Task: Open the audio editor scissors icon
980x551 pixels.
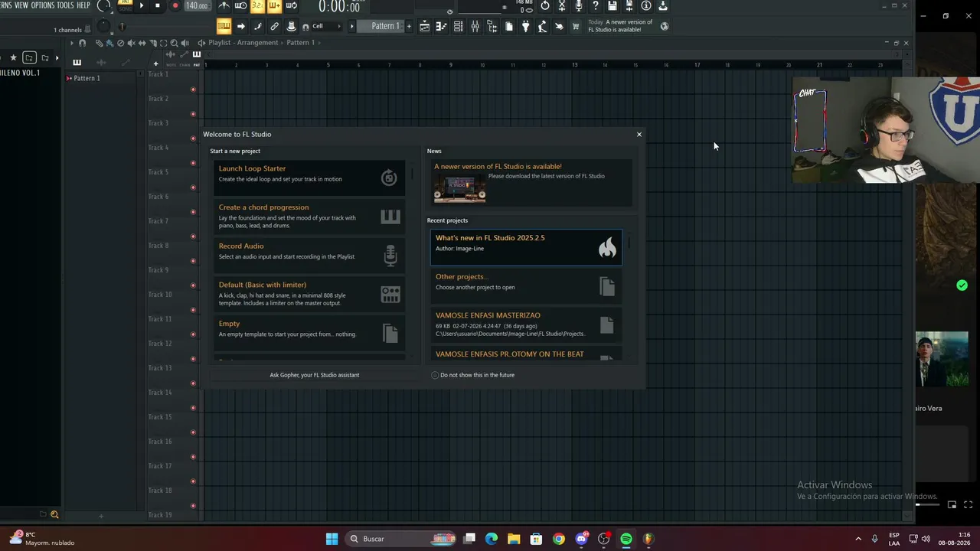Action: (x=561, y=5)
